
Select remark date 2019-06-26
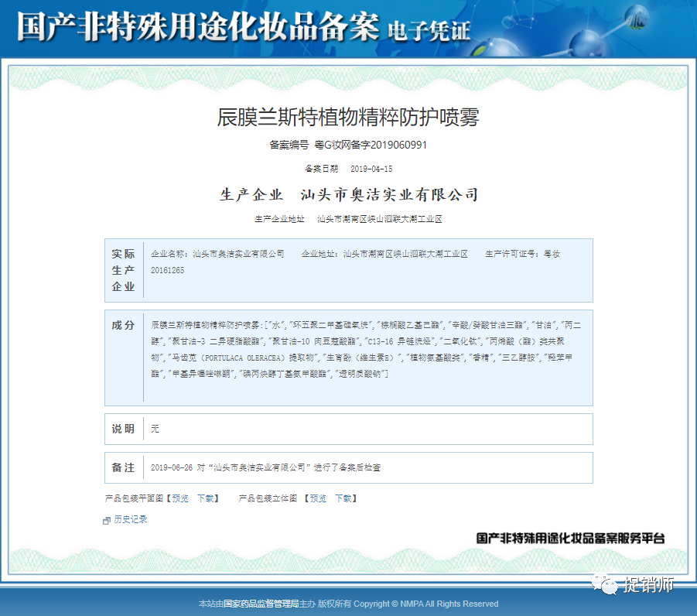click(x=172, y=467)
